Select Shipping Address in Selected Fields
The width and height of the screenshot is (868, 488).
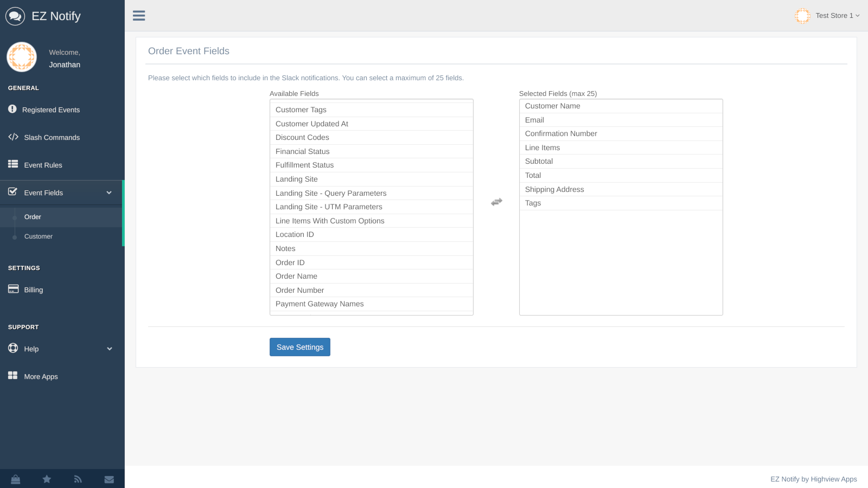coord(554,189)
